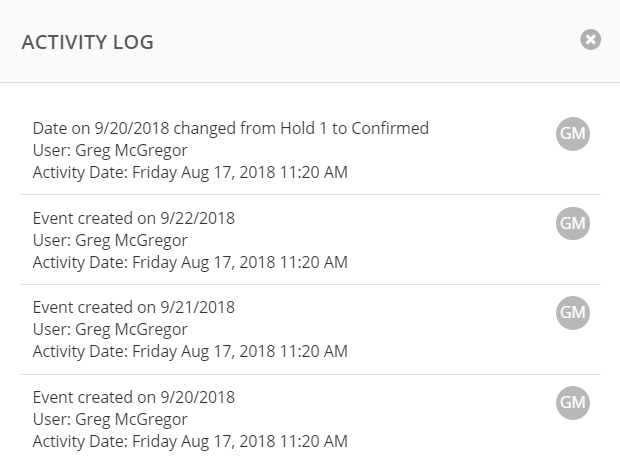Click 'Event created on 9/22/2018' text
The height and width of the screenshot is (462, 620).
134,218
